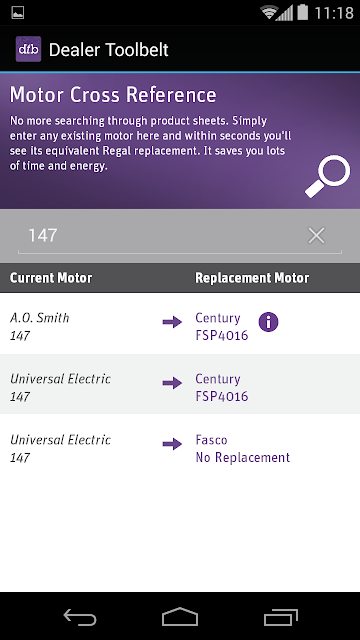360x640 pixels.
Task: Open info icon beside Century FSP4016
Action: click(x=268, y=322)
